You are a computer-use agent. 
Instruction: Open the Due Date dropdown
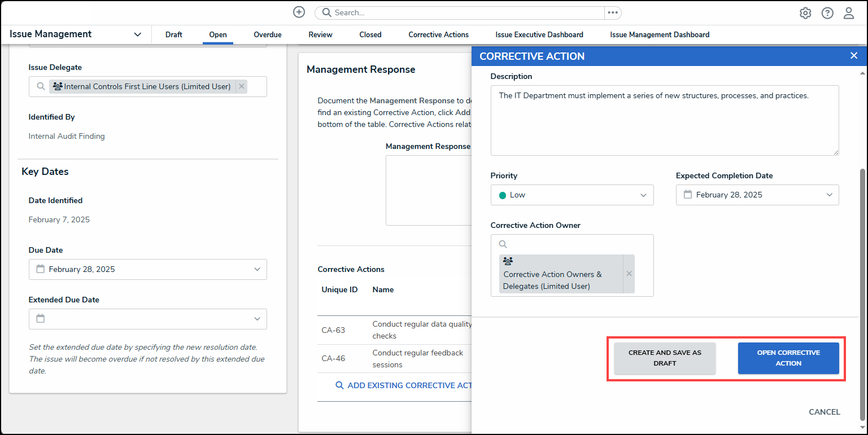147,269
